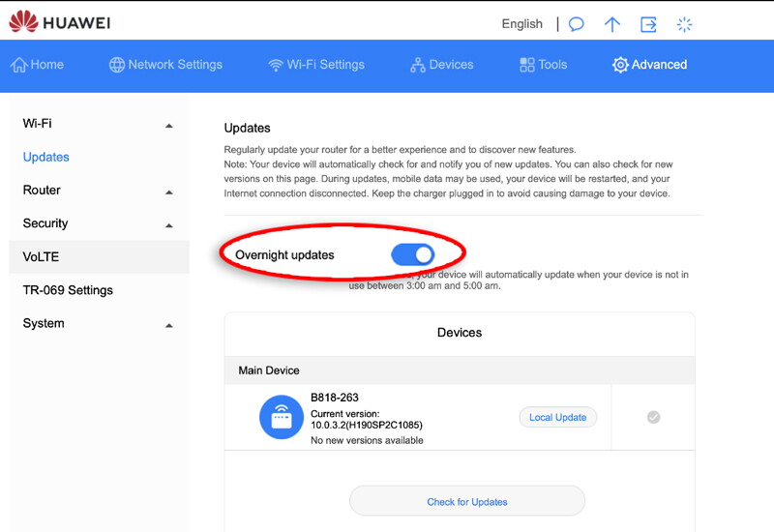Click the Huawei logo

coord(59,22)
